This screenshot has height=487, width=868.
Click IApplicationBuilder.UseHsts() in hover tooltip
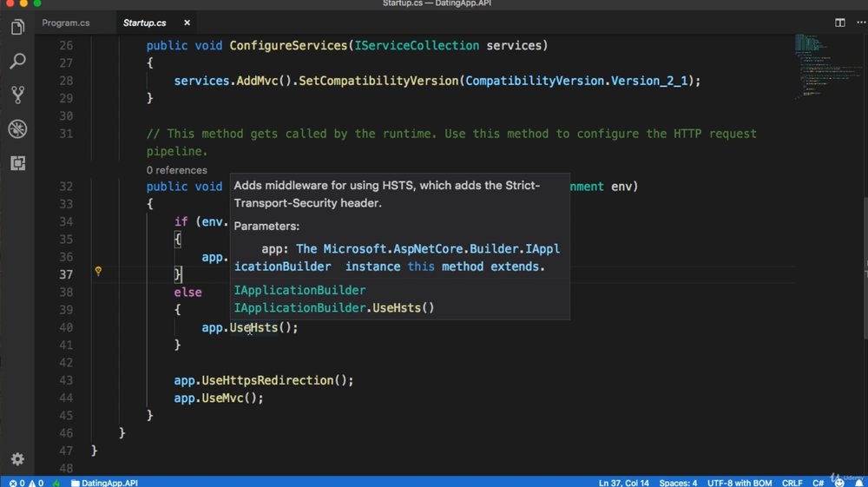334,307
